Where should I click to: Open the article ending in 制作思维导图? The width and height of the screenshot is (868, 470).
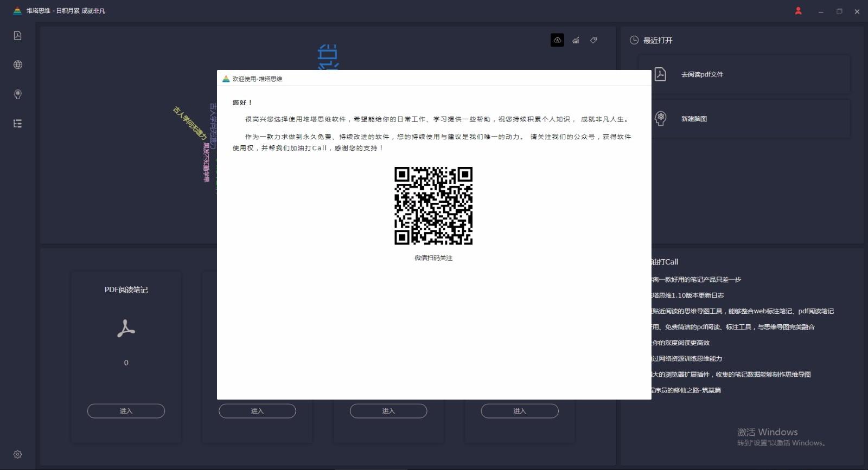coord(731,374)
